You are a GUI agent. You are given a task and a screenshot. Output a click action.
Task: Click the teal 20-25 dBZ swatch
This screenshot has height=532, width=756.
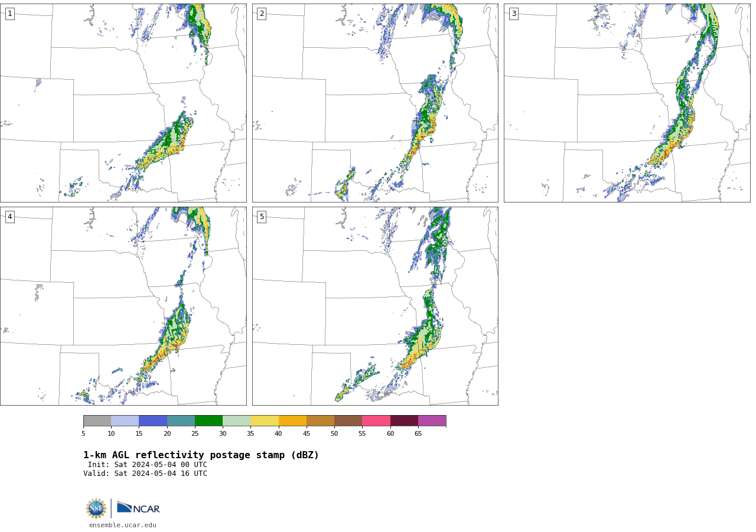click(x=181, y=420)
